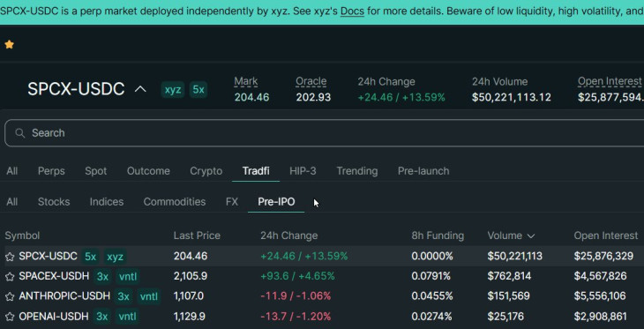Click the $25,176 volume cell
644x329 pixels.
point(505,317)
